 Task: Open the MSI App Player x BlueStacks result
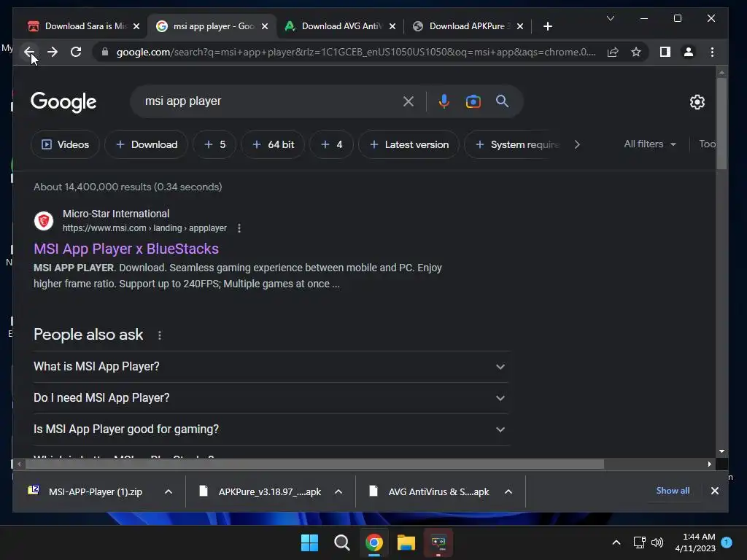click(126, 249)
